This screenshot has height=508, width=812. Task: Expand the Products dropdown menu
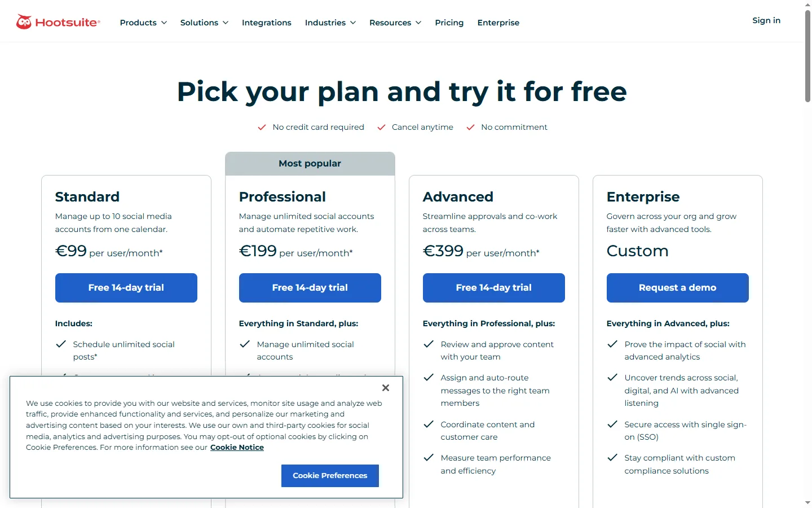(143, 23)
